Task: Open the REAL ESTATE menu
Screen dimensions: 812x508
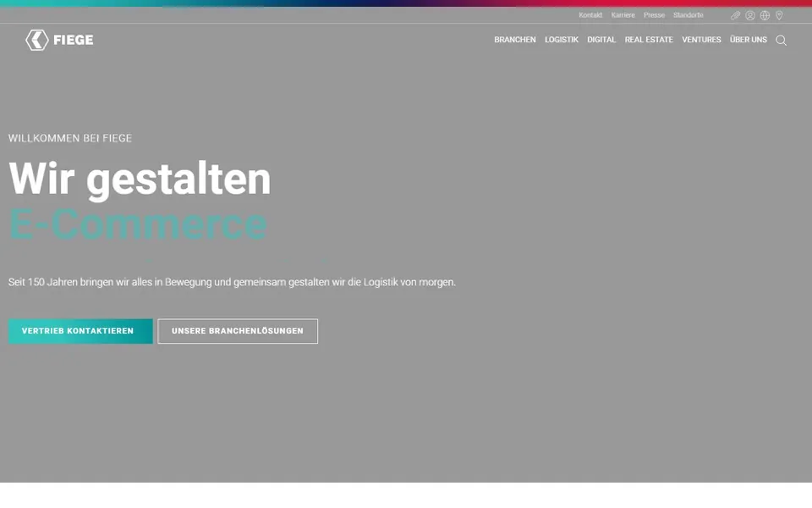Action: pyautogui.click(x=649, y=40)
